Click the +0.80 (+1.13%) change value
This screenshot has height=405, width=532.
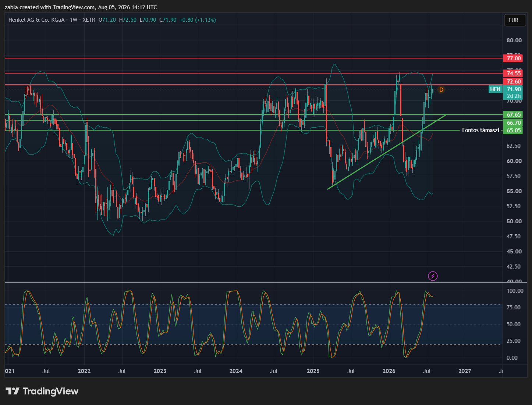(x=198, y=20)
